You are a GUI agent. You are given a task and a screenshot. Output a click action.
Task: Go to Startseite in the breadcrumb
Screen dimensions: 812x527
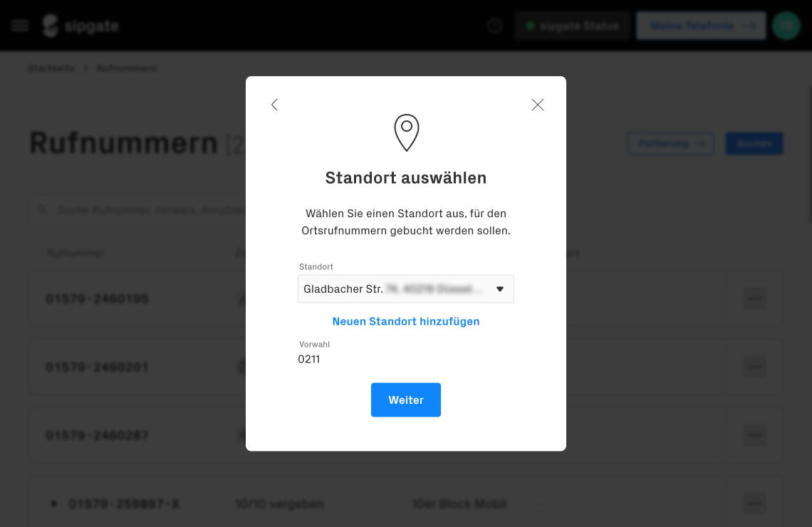tap(52, 68)
